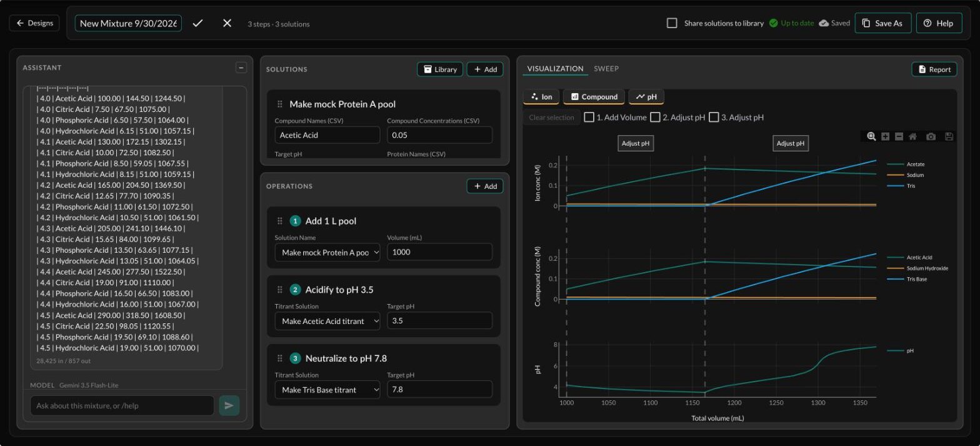The image size is (980, 446).
Task: Click the '3 steps · 3 solutions' summary text
Action: point(278,24)
